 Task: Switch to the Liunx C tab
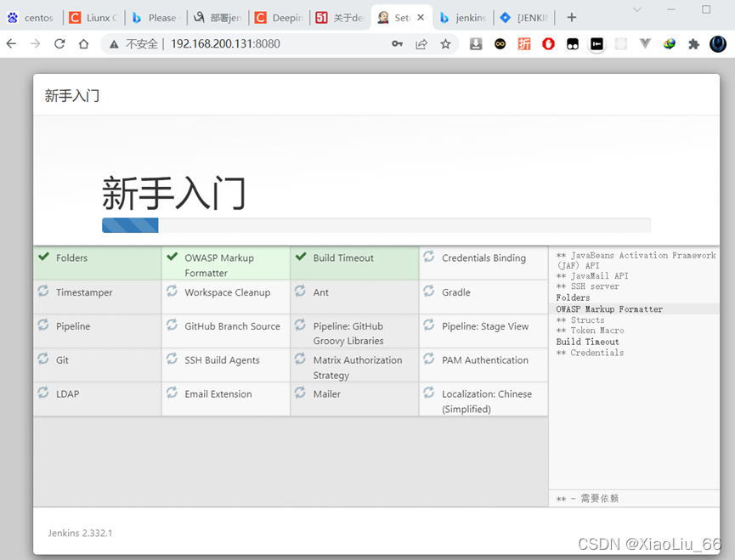94,18
